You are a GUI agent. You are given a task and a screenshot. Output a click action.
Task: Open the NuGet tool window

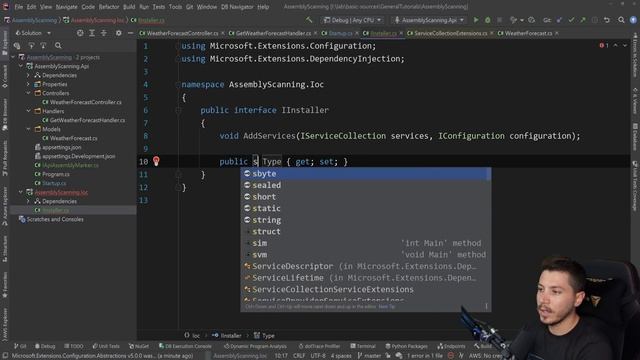(x=139, y=346)
